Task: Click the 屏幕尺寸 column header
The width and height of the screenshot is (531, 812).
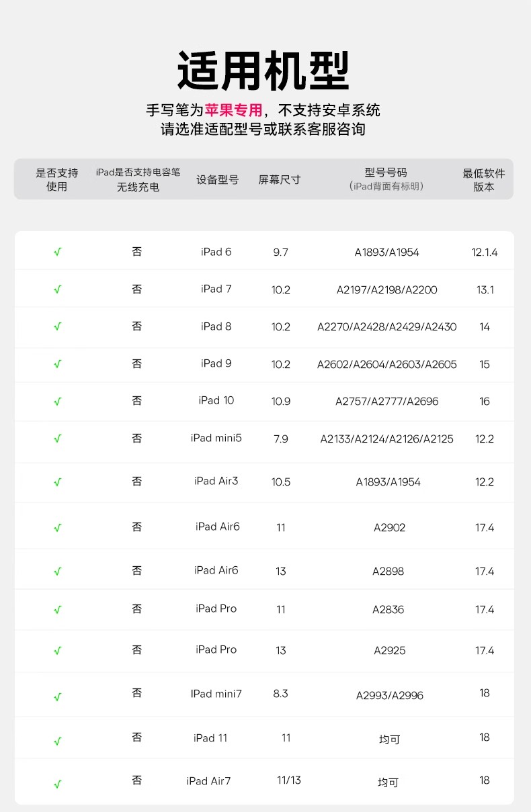Action: pos(280,180)
